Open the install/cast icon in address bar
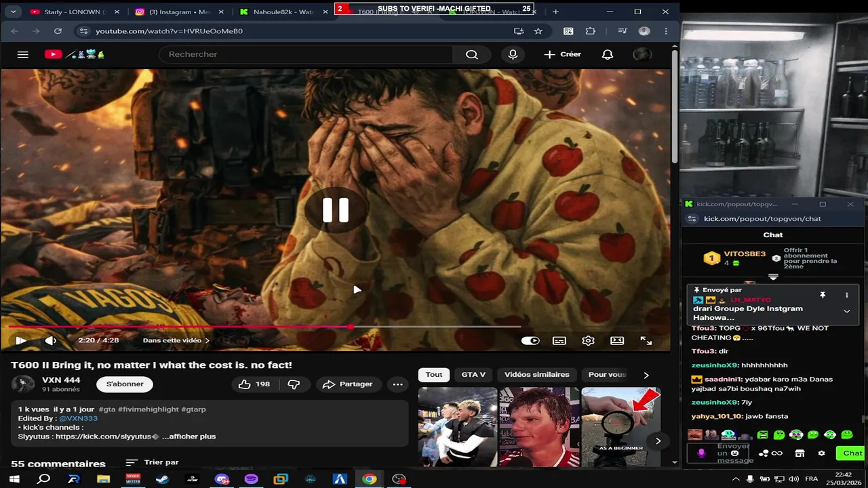The width and height of the screenshot is (868, 488). (x=519, y=31)
